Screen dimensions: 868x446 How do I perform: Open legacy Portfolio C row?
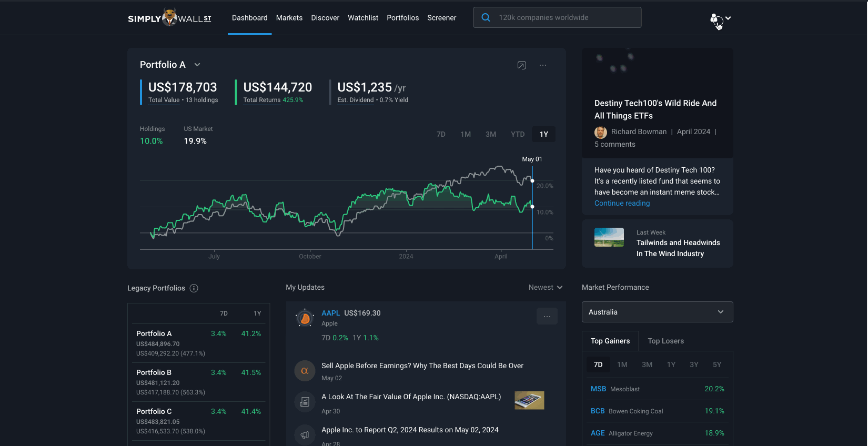(199, 421)
